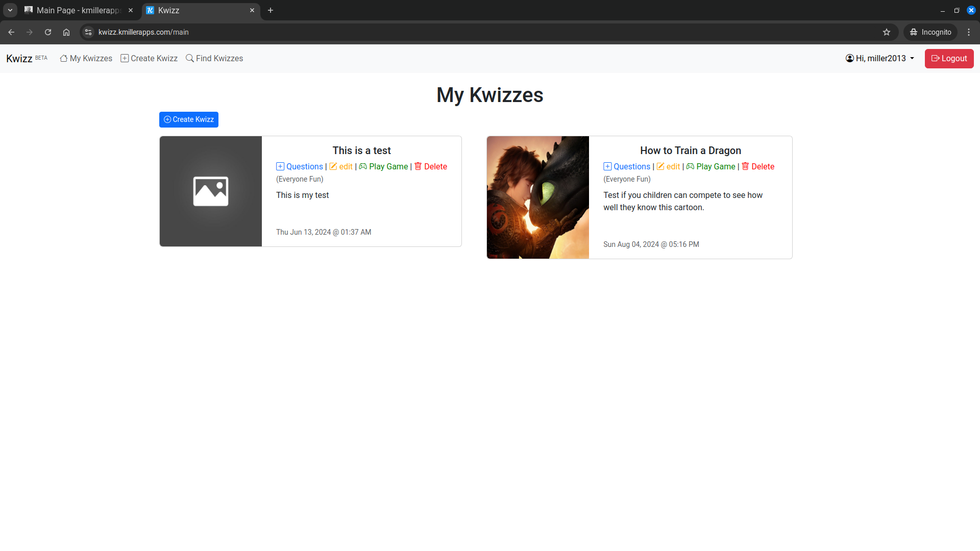The image size is (980, 551).
Task: Click the Test if you children description text
Action: (683, 202)
